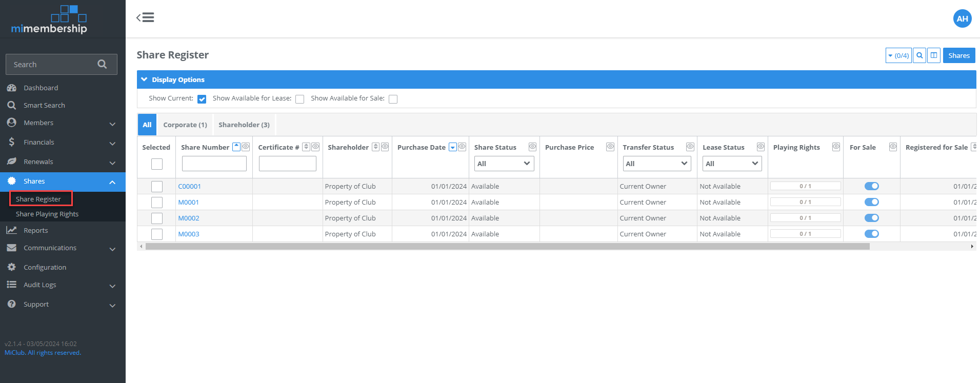Hide the Transfer Status column eye icon
The image size is (980, 383).
point(690,147)
